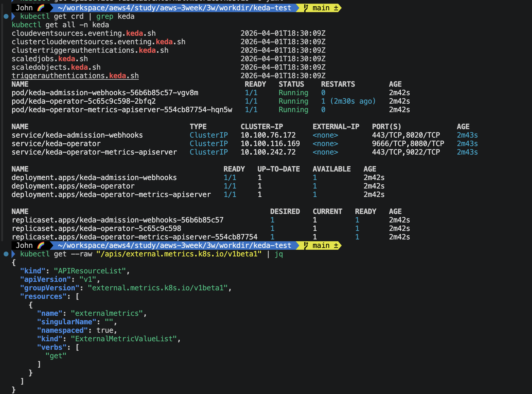The height and width of the screenshot is (394, 532).
Task: Click the rainbow icon in upper prompt
Action: [41, 8]
